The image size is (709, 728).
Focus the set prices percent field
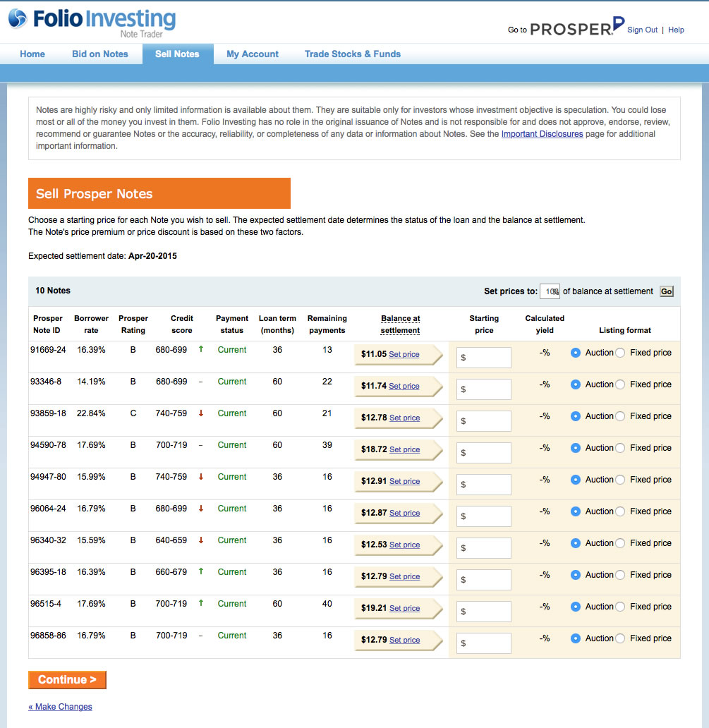pyautogui.click(x=550, y=291)
